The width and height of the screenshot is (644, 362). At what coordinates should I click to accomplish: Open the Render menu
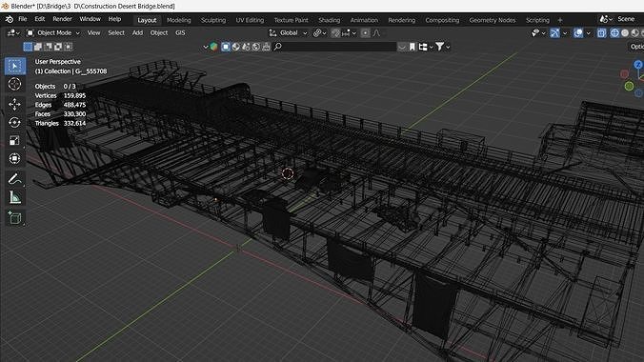click(63, 19)
